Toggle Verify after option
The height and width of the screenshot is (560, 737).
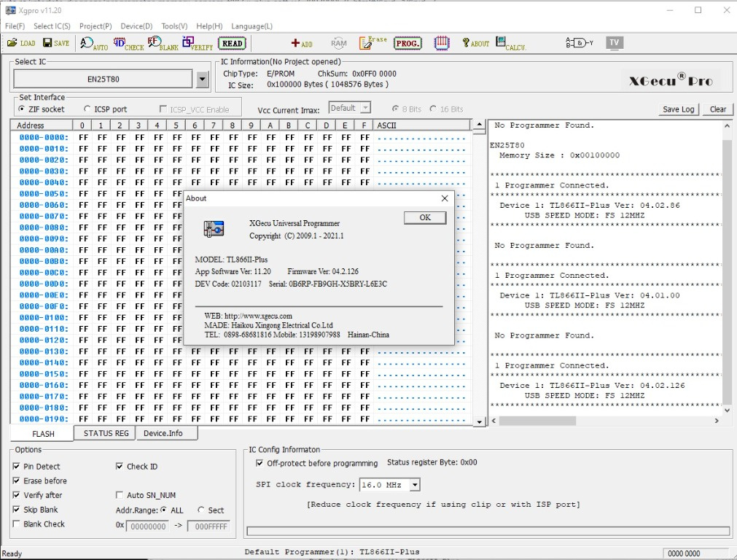point(17,495)
